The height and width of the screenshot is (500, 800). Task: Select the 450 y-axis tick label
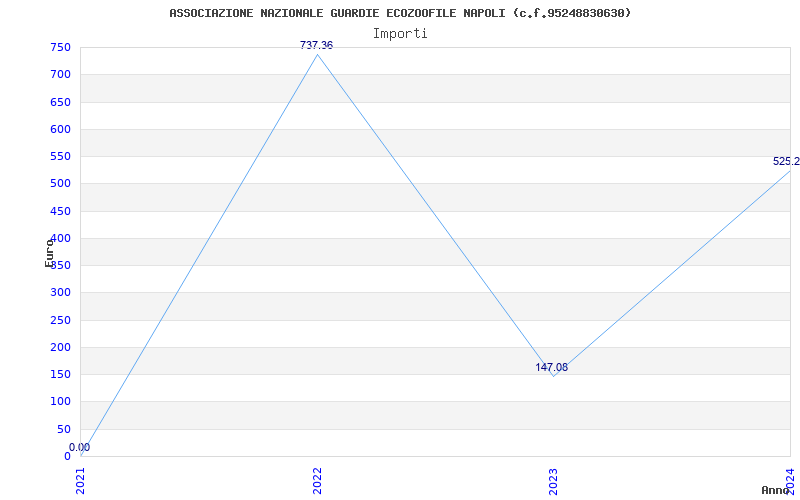(x=60, y=211)
